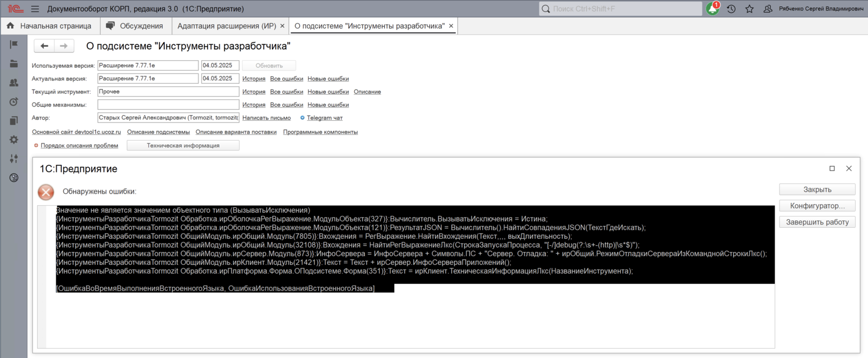Click the Написать письмо link
Screen dimensions: 868x358
tap(267, 118)
